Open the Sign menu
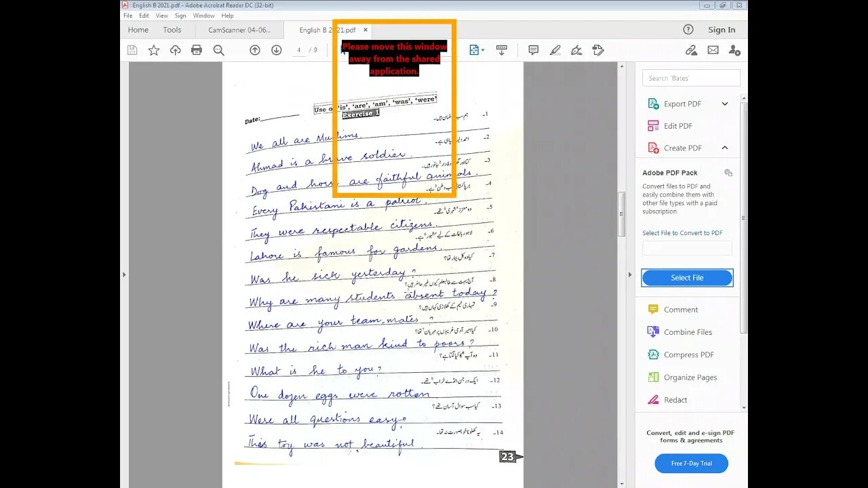Image resolution: width=868 pixels, height=488 pixels. click(180, 16)
